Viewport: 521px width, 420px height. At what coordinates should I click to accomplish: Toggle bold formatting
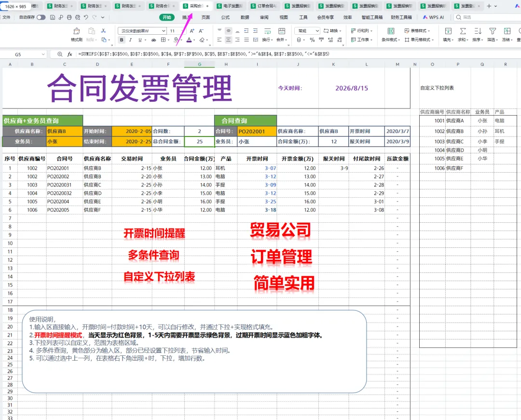[122, 40]
